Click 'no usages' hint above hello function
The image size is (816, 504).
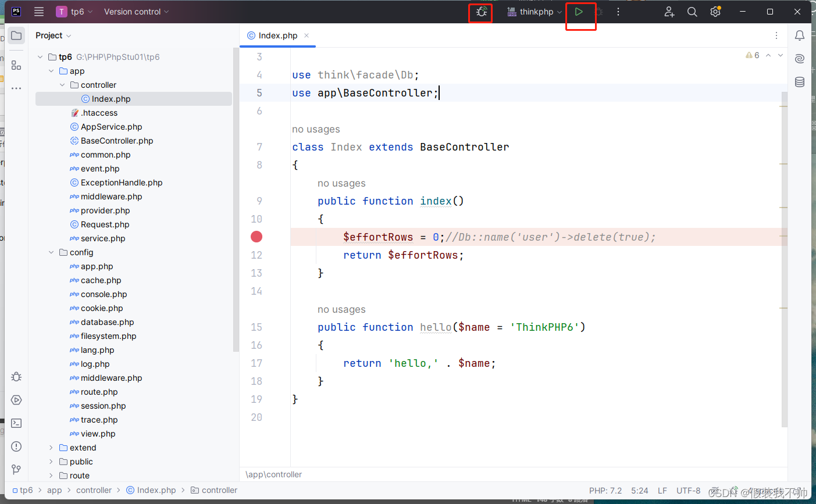tap(341, 309)
